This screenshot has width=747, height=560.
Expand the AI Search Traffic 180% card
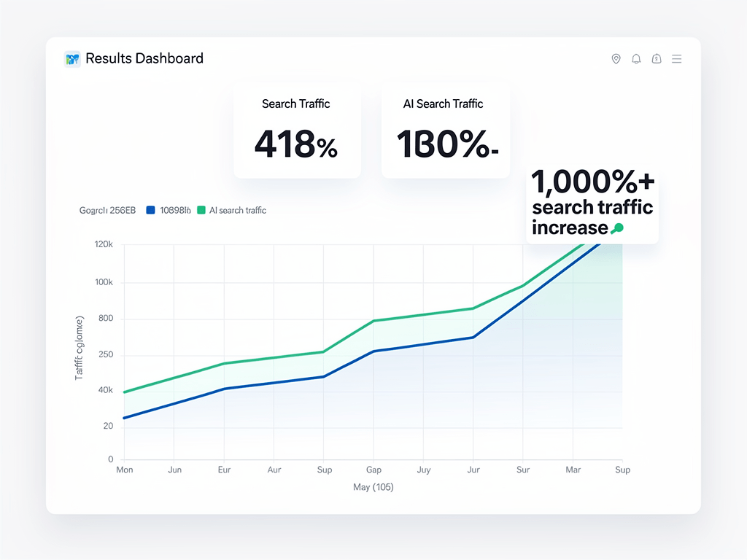point(445,131)
